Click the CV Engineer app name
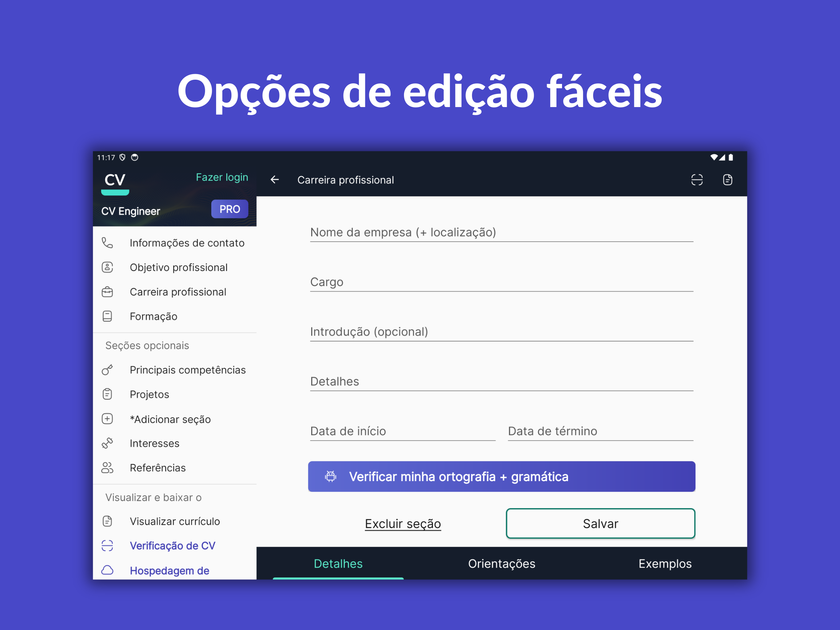 tap(131, 211)
